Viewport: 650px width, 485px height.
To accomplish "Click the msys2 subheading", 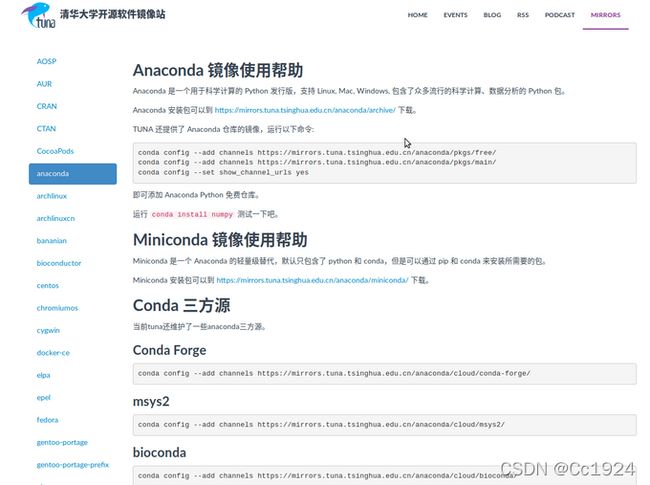I will click(151, 401).
